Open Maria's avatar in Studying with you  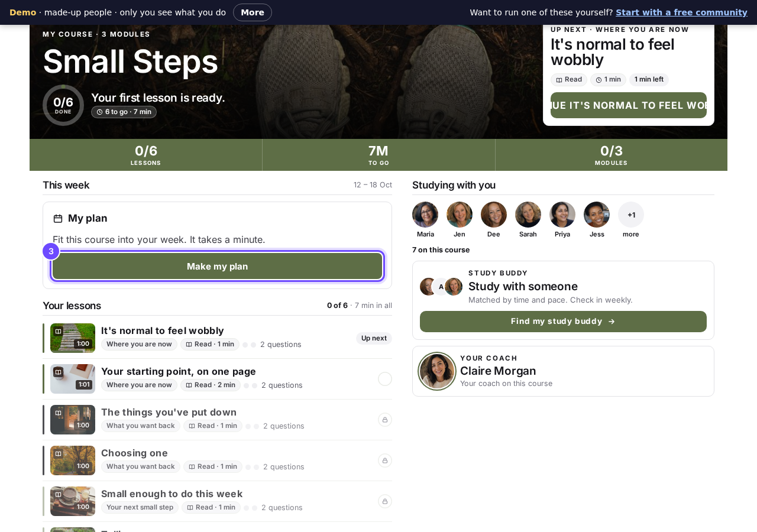pyautogui.click(x=425, y=215)
